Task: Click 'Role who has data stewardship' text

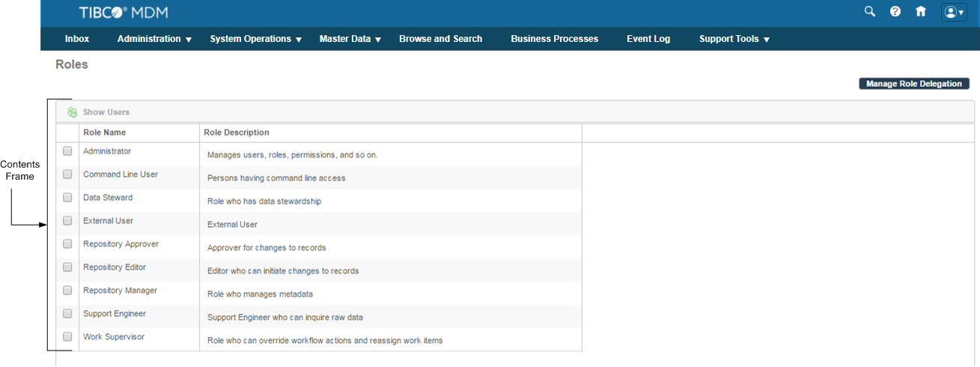Action: 264,201
